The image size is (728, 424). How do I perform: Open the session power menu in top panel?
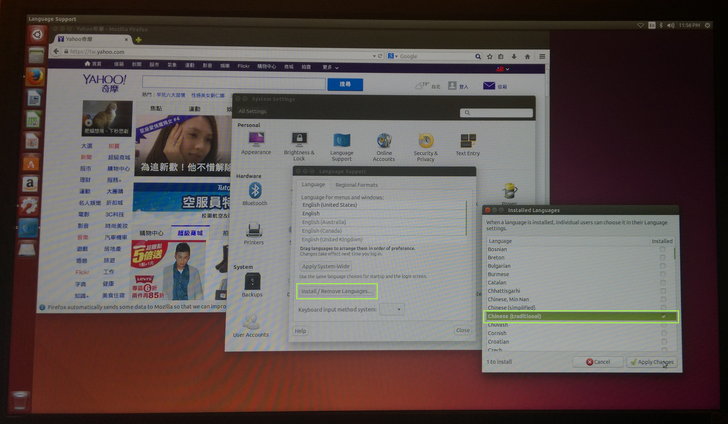point(708,25)
